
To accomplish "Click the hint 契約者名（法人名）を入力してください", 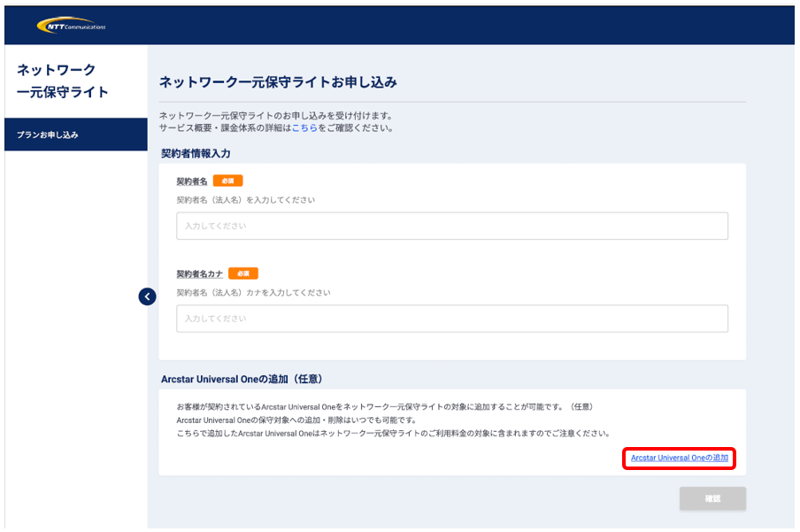I will click(x=245, y=200).
